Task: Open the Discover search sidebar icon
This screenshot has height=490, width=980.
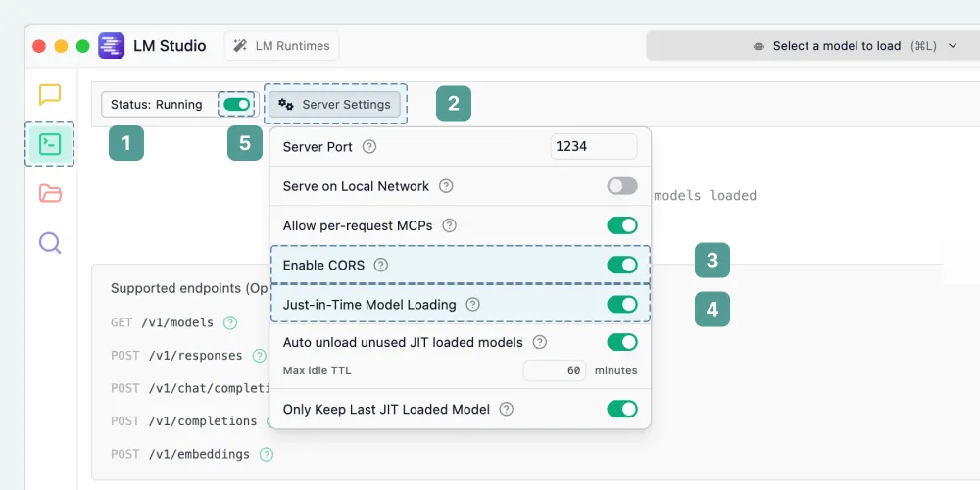Action: click(x=50, y=242)
